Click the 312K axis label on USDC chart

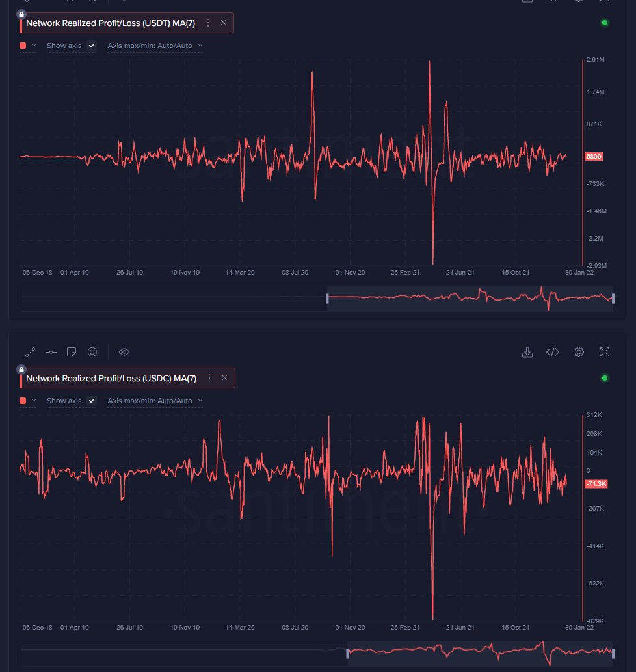pyautogui.click(x=594, y=415)
